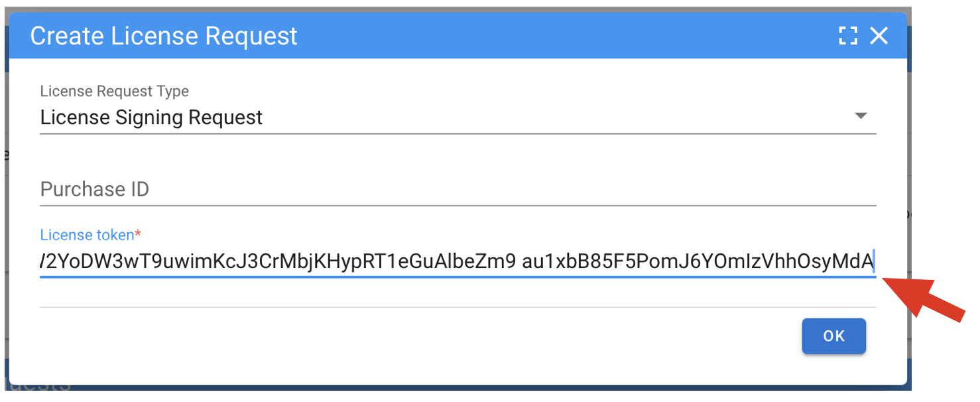Click the blank space between token segments
Screen dimensions: 980x402
pyautogui.click(x=519, y=263)
